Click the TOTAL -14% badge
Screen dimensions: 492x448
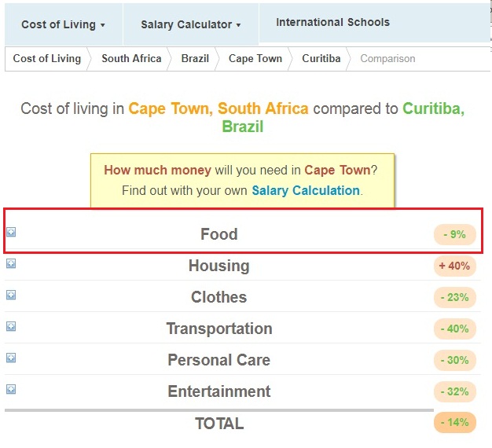455,423
